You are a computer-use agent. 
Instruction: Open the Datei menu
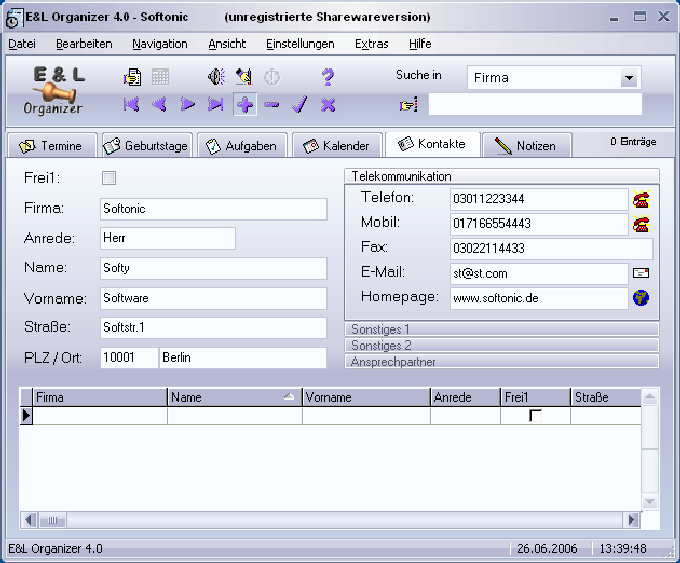click(x=22, y=44)
